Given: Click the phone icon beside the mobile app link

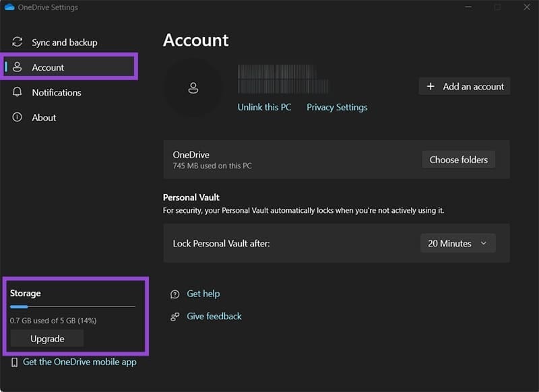Looking at the screenshot, I should (x=14, y=362).
